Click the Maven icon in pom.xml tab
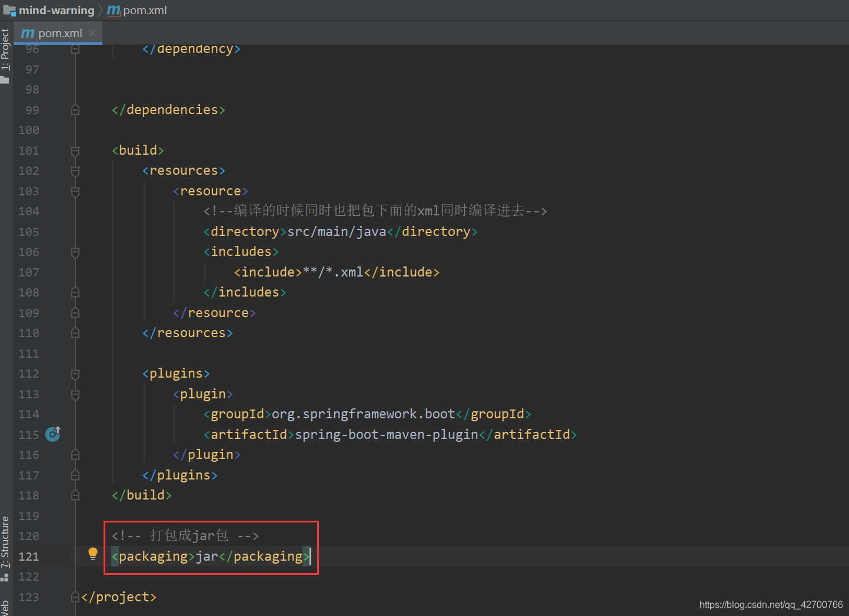Image resolution: width=849 pixels, height=616 pixels. coord(27,33)
